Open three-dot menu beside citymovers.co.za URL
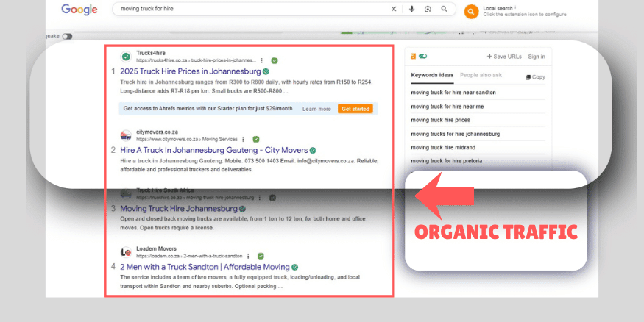The image size is (644, 322). pyautogui.click(x=244, y=138)
